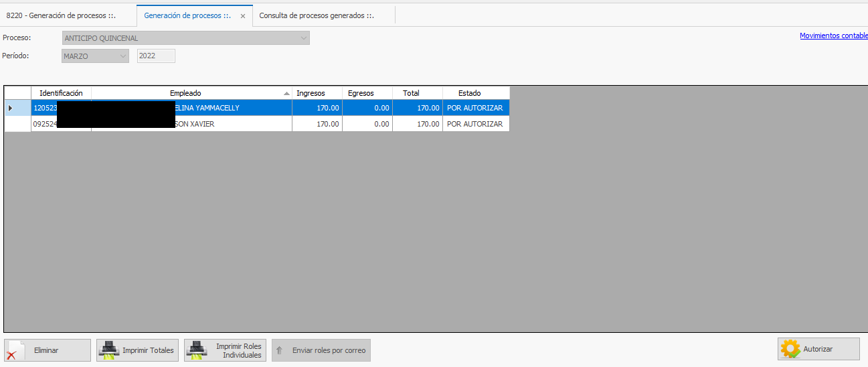The width and height of the screenshot is (868, 367).
Task: Click the Total column header
Action: click(411, 93)
